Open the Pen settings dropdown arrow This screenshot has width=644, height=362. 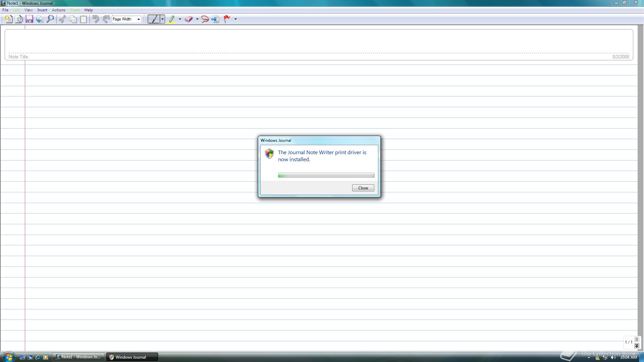tap(163, 19)
